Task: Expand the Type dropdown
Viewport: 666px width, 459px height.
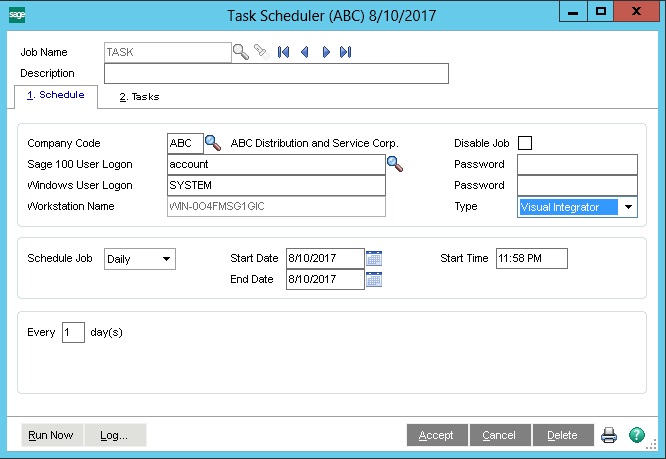Action: pos(628,207)
